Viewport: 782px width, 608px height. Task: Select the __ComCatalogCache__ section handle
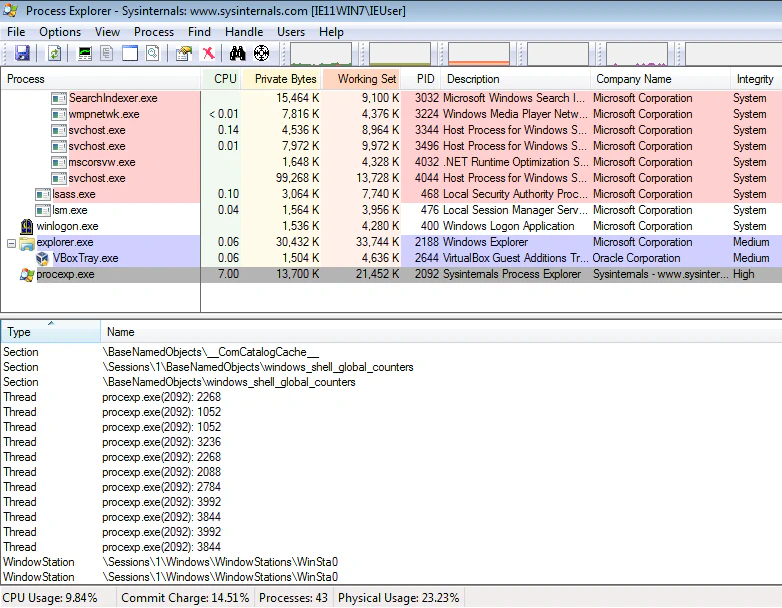pos(391,352)
